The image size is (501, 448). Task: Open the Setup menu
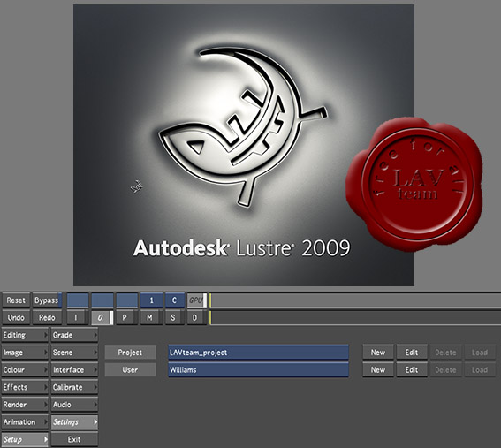25,439
